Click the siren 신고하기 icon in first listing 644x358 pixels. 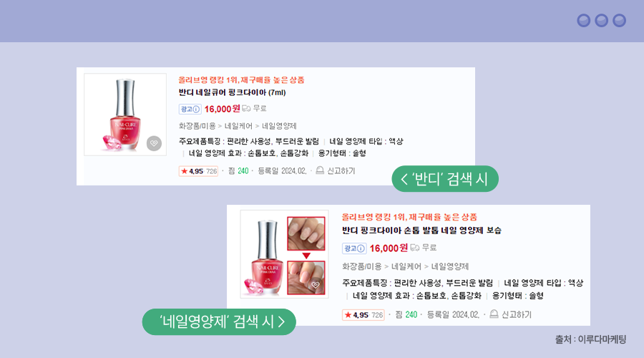tap(320, 170)
